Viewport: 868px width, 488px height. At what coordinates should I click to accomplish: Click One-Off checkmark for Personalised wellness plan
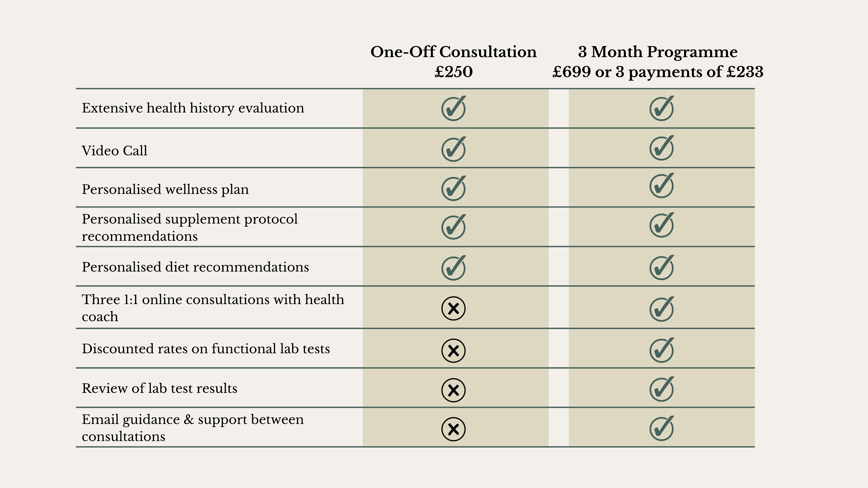click(453, 188)
